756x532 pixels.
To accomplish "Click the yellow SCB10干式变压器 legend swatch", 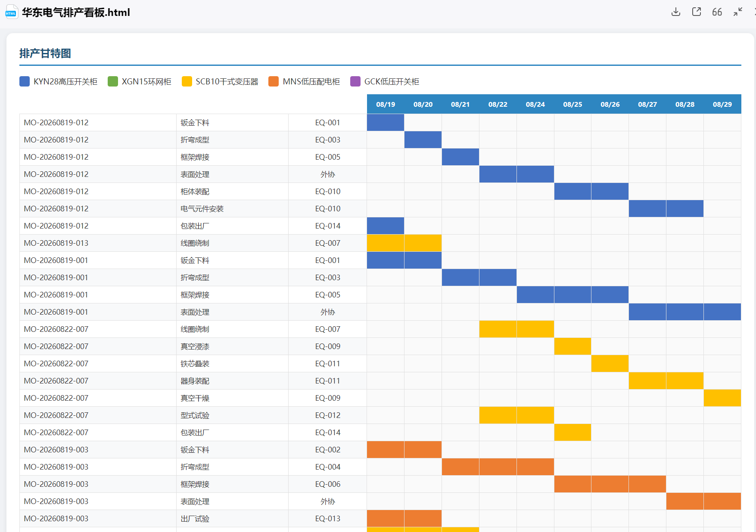I will (187, 81).
